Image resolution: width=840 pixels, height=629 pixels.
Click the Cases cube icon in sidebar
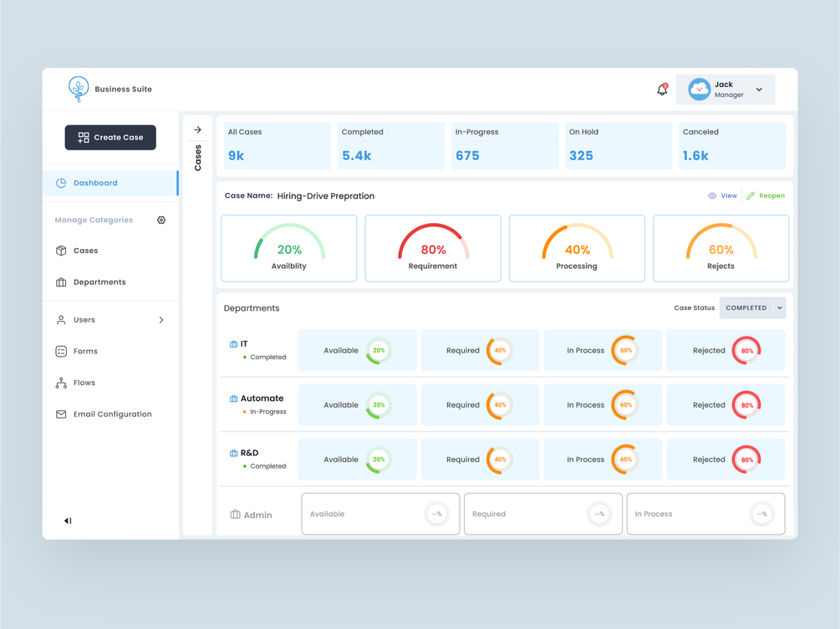61,251
